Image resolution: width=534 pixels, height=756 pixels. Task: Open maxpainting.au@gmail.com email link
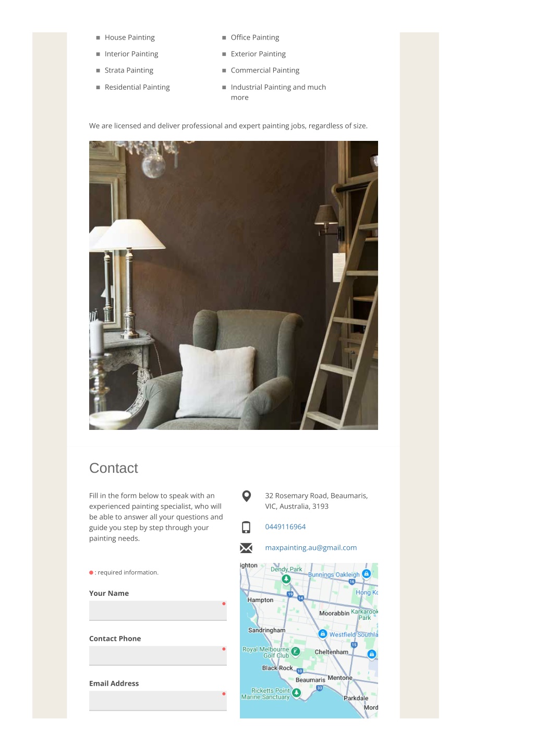click(x=311, y=548)
